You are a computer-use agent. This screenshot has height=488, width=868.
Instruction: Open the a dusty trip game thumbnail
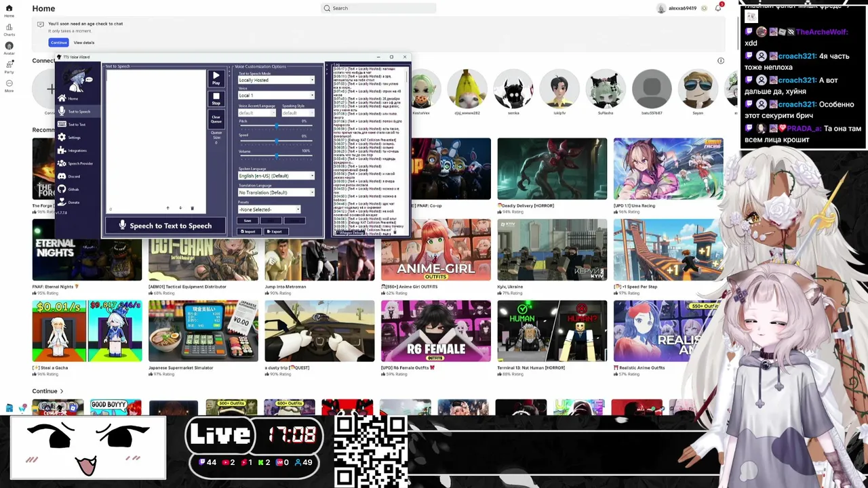[319, 331]
